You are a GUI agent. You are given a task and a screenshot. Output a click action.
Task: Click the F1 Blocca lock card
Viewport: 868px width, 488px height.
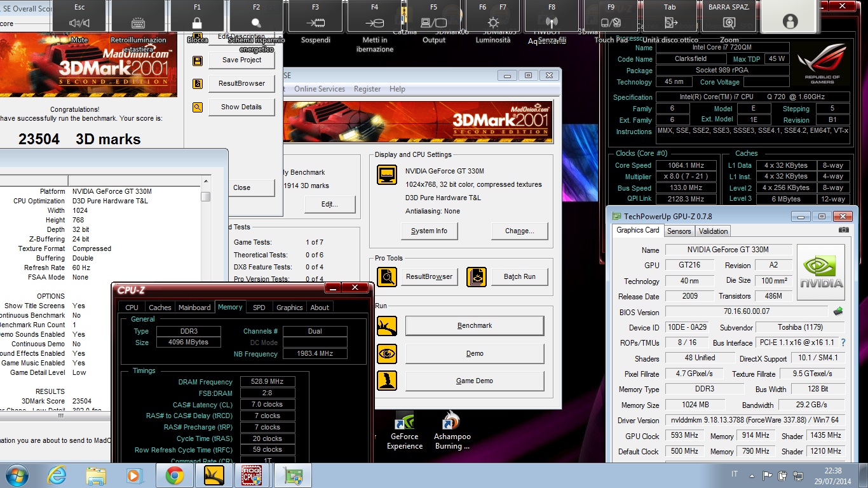tap(197, 16)
